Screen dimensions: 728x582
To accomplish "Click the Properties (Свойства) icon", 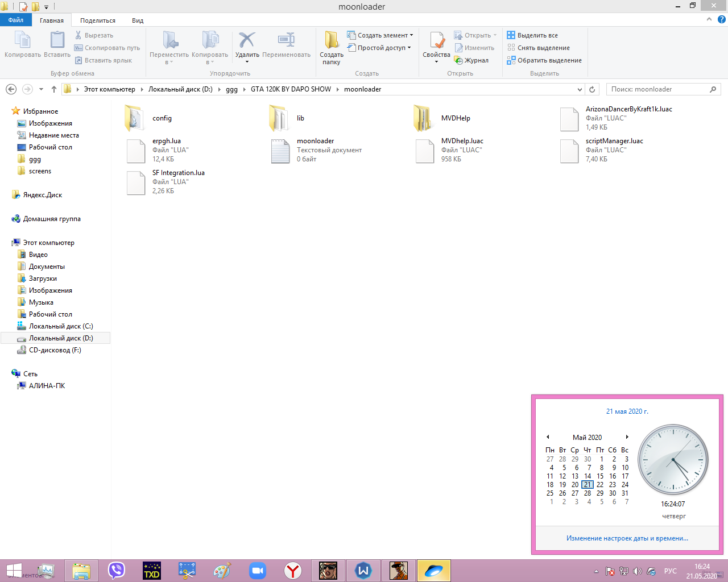I will click(436, 41).
